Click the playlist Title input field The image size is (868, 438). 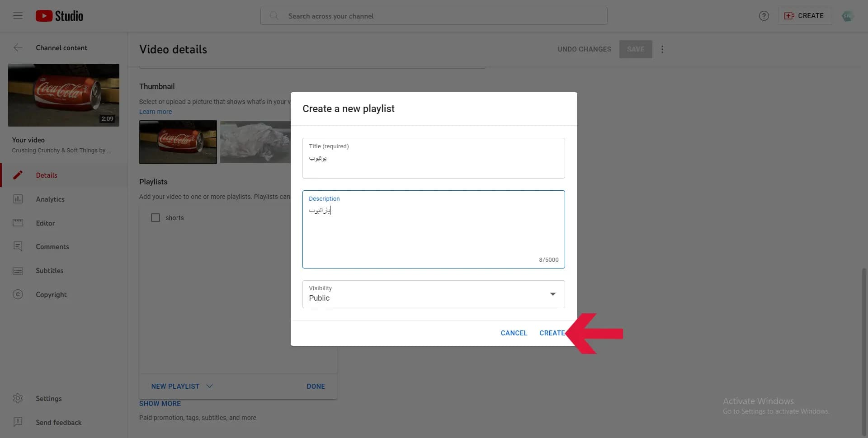(434, 158)
